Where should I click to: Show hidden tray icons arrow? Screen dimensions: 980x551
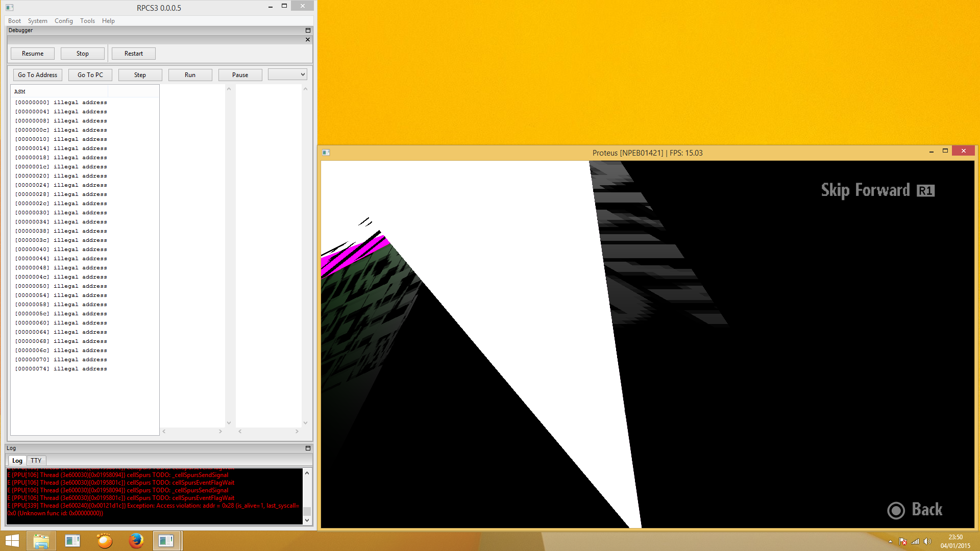click(x=890, y=542)
